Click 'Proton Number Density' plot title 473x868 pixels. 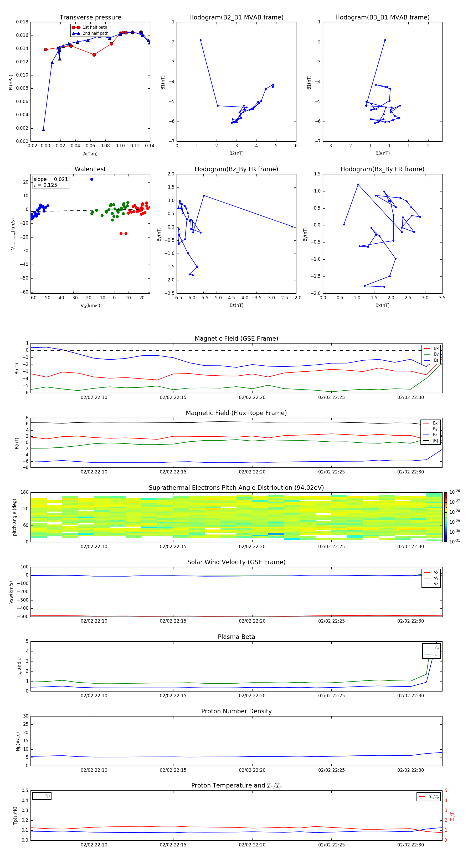pos(236,711)
